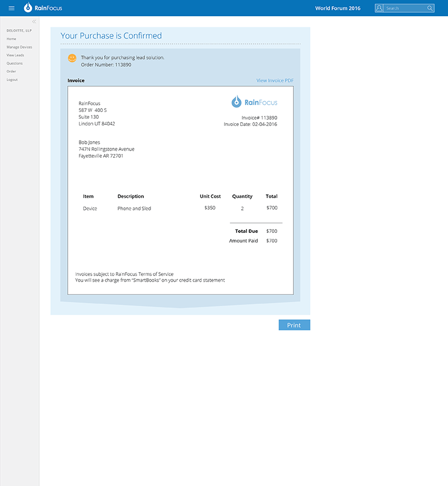Click the $350 unit cost value
448x486 pixels.
click(210, 208)
